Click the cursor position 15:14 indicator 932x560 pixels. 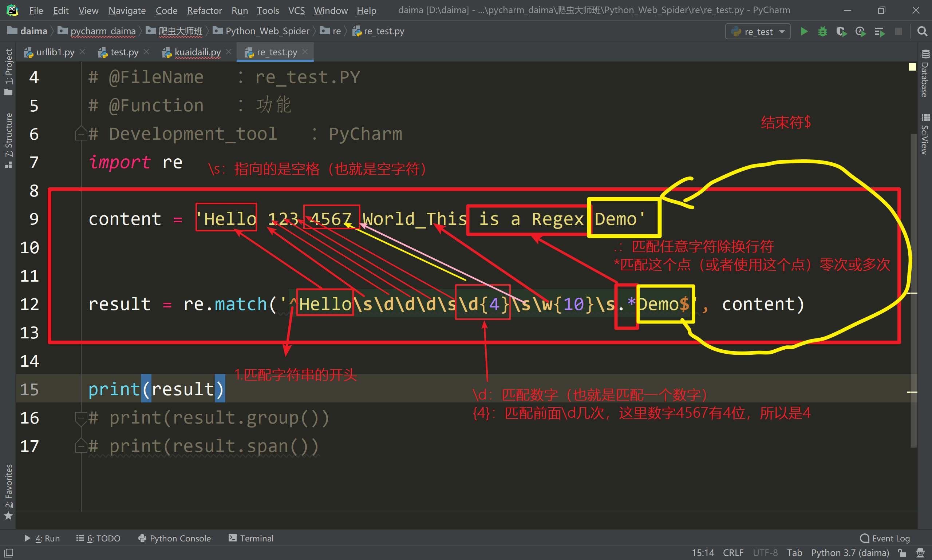coord(703,553)
